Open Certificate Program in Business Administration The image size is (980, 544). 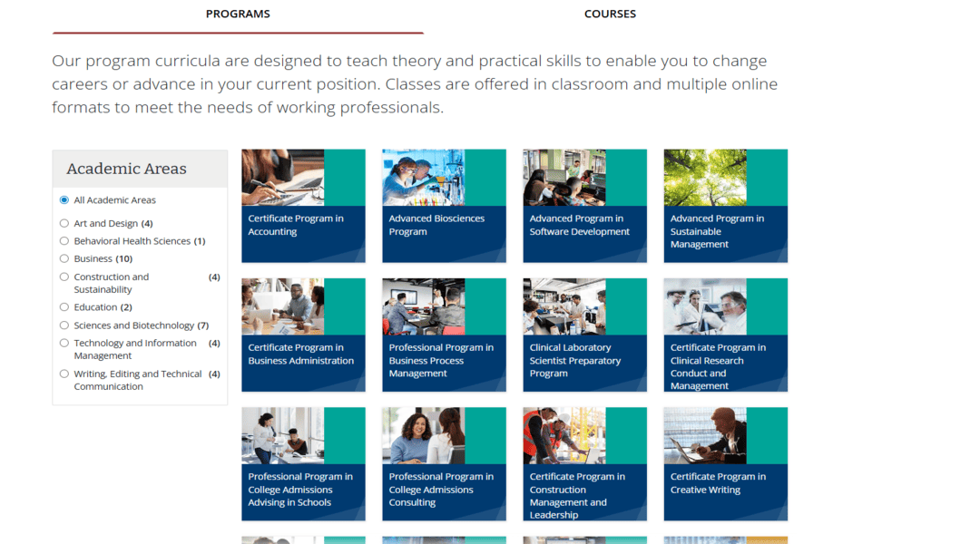(303, 335)
